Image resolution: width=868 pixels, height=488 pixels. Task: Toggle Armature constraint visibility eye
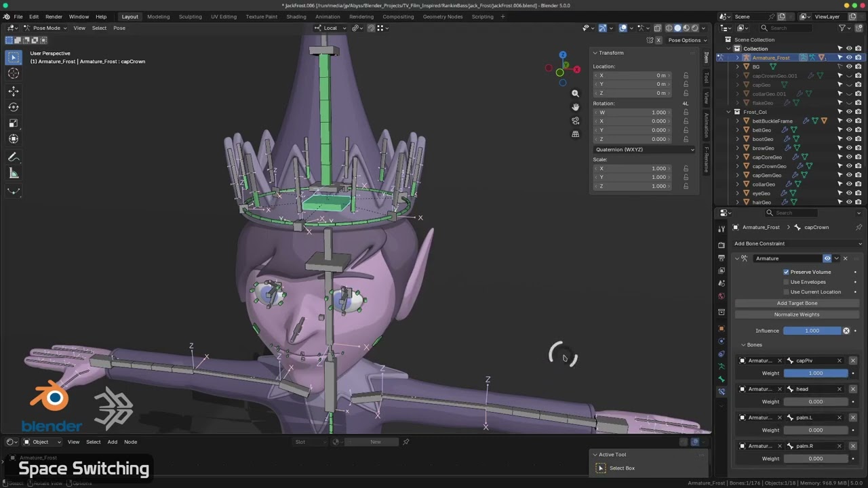tap(827, 258)
